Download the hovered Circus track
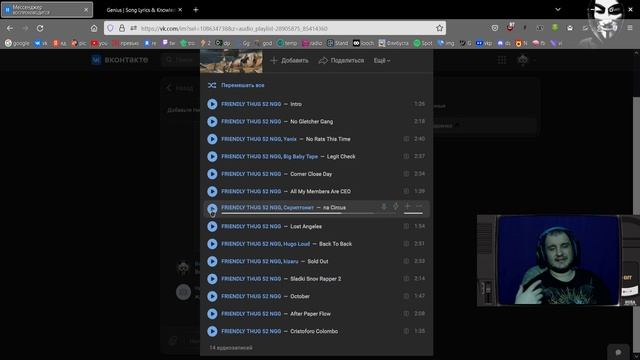The width and height of the screenshot is (640, 360). pyautogui.click(x=384, y=207)
